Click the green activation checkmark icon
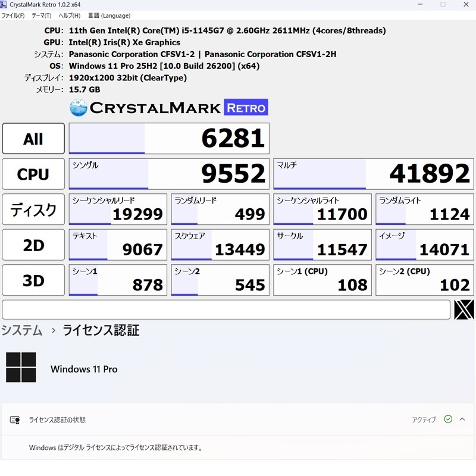This screenshot has width=476, height=476. pos(448,419)
